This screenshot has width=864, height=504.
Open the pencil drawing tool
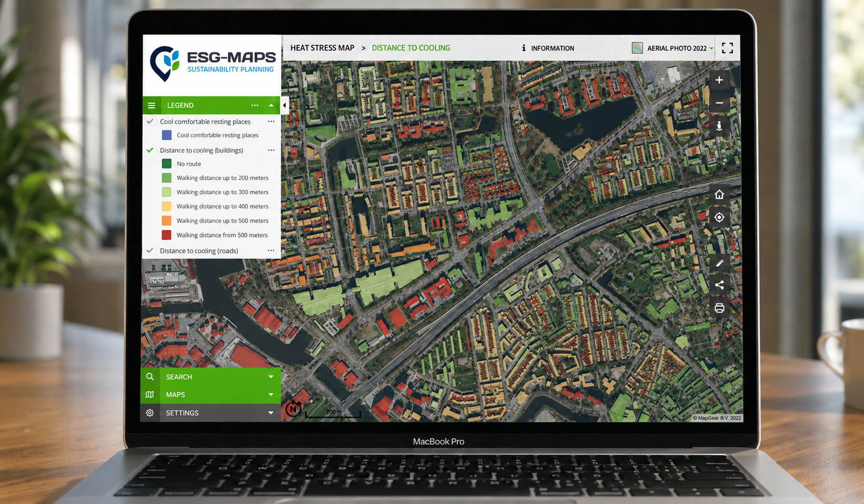(x=719, y=263)
